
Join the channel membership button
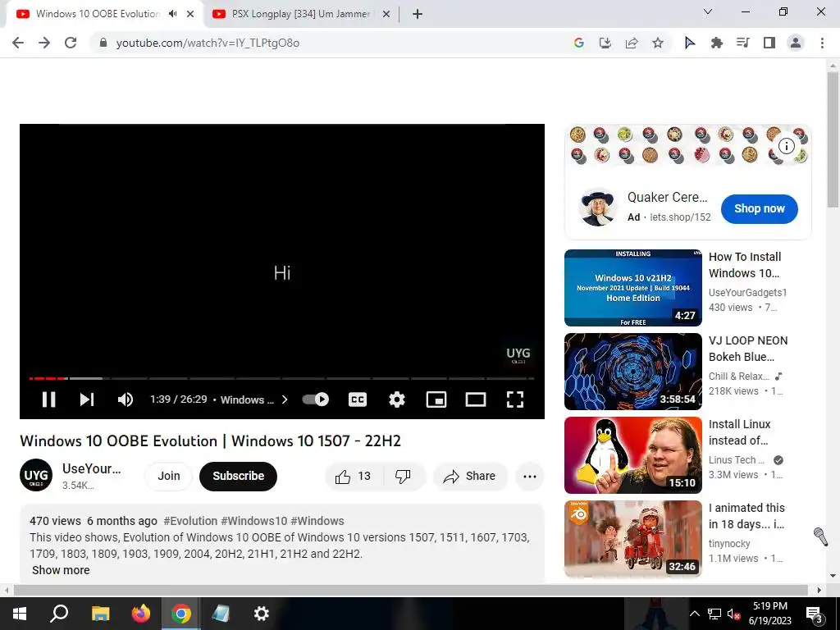tap(169, 477)
